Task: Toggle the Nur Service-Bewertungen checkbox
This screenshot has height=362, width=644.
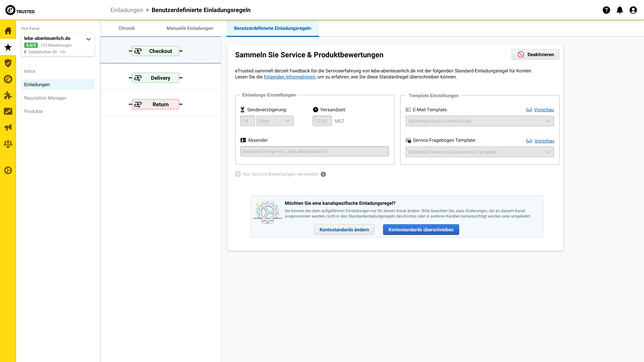Action: tap(237, 174)
